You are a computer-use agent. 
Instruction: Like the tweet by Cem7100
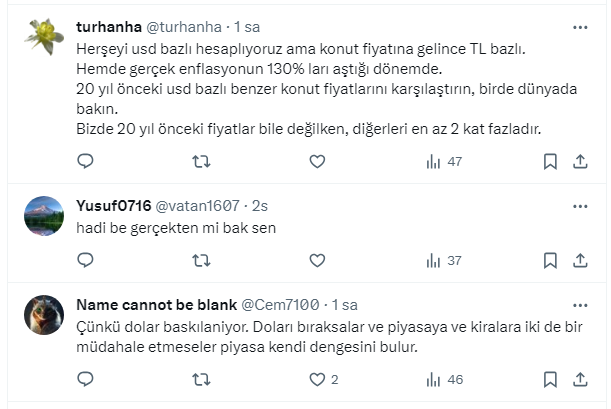pyautogui.click(x=317, y=380)
